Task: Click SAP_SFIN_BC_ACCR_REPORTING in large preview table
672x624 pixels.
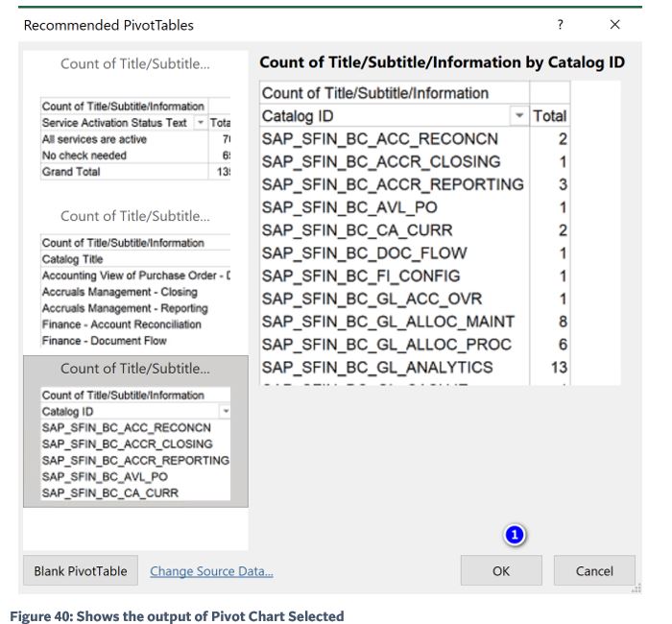Action: pyautogui.click(x=393, y=184)
